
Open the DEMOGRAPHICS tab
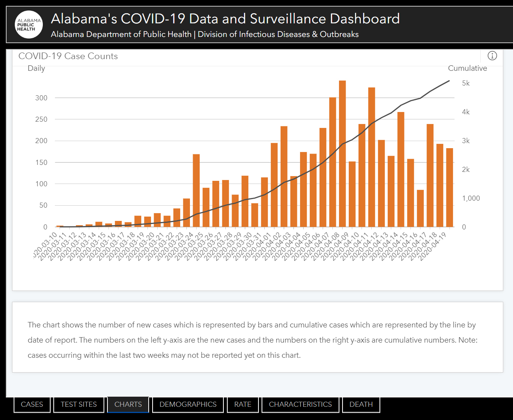188,404
